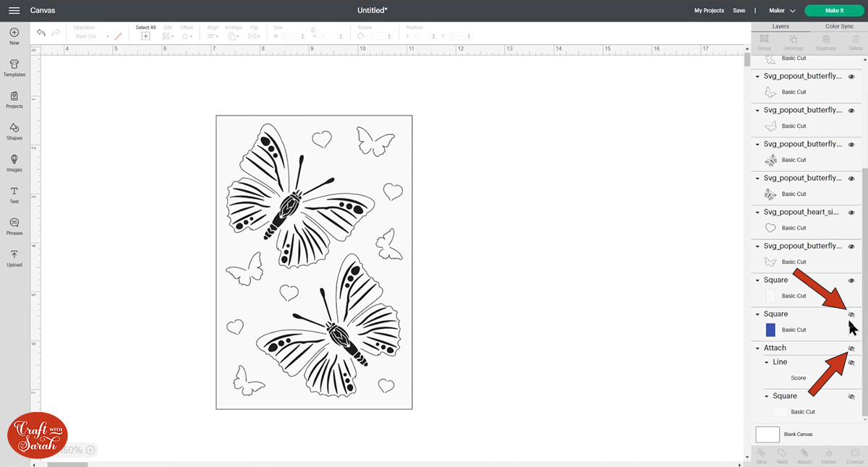Click the green Make It button
Image resolution: width=868 pixels, height=467 pixels.
(x=834, y=11)
